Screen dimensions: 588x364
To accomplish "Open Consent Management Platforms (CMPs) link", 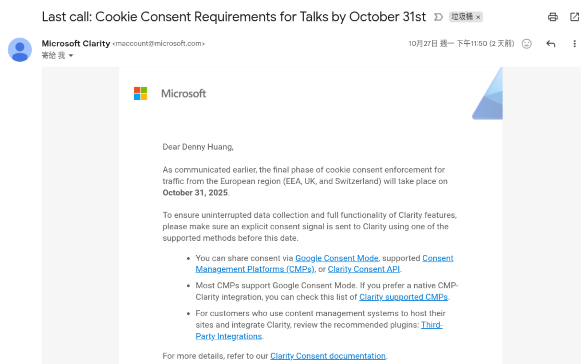I will click(254, 269).
